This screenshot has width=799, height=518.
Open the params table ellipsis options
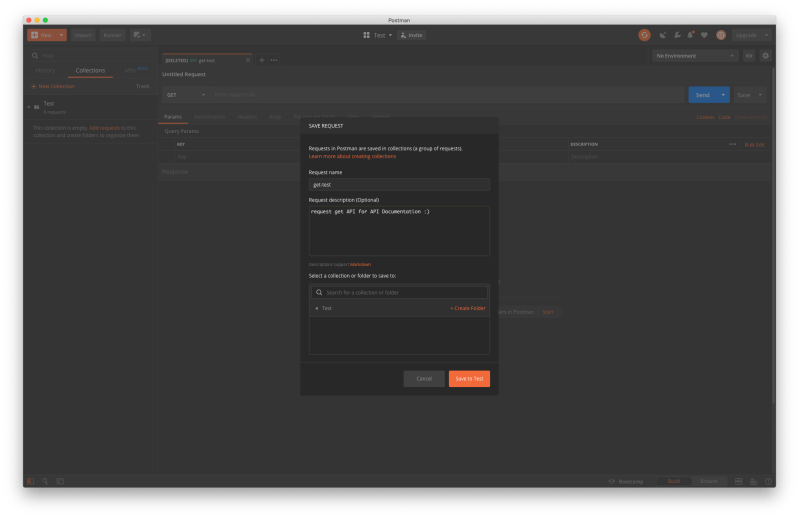(x=732, y=144)
